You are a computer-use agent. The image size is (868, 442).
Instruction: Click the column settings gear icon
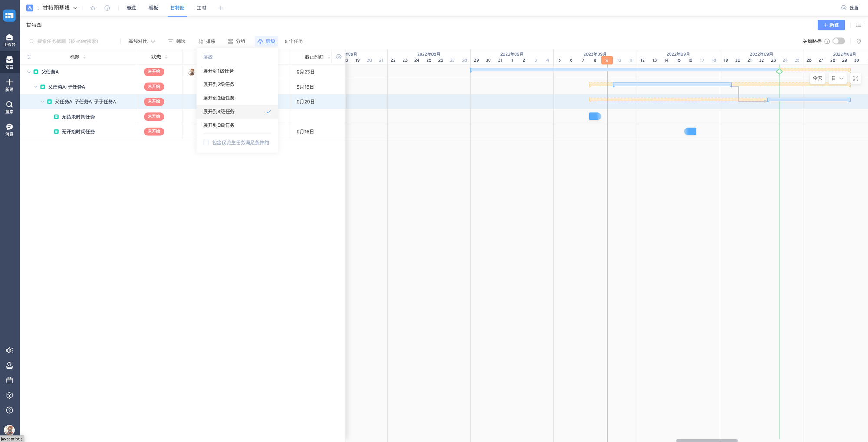coord(339,57)
